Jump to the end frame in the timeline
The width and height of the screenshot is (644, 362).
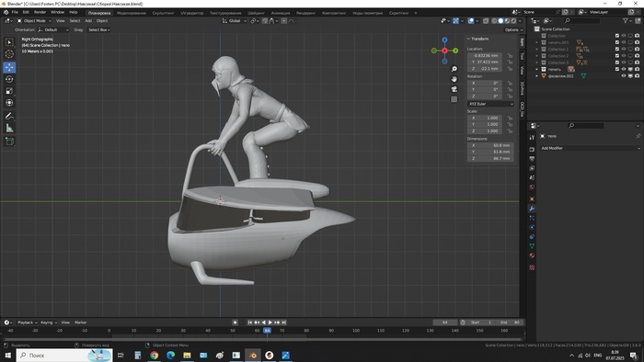click(x=283, y=322)
